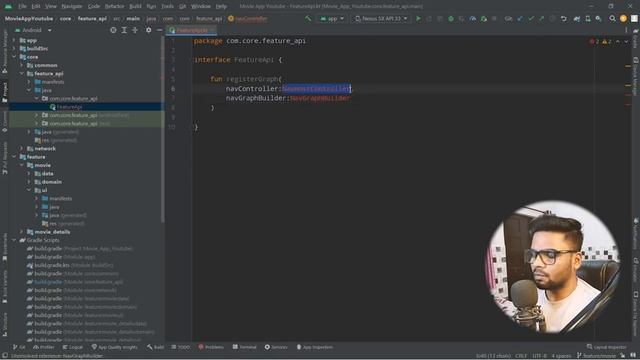Open the Profiler tool window
Image resolution: width=640 pixels, height=360 pixels.
(x=44, y=347)
